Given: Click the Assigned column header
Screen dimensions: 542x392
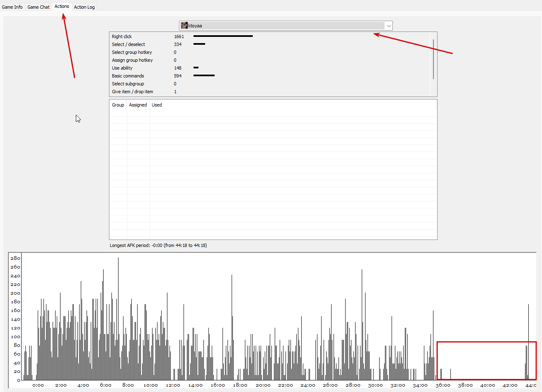Looking at the screenshot, I should (x=138, y=105).
